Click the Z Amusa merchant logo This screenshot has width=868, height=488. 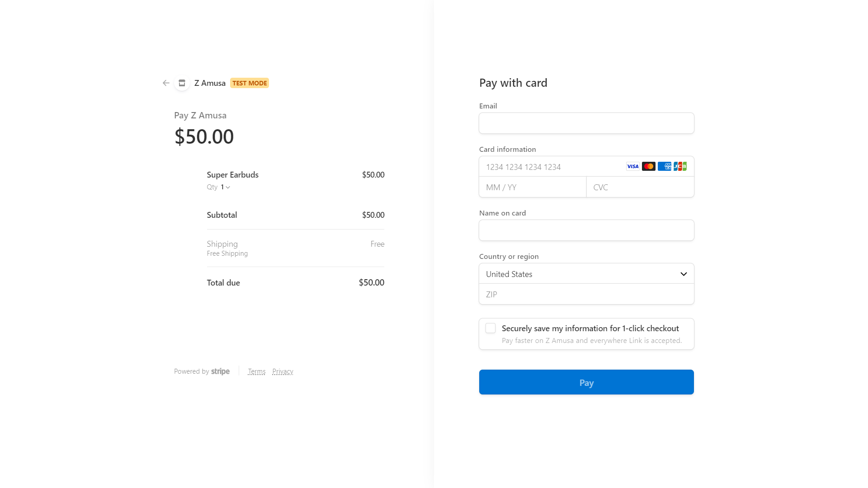[181, 83]
